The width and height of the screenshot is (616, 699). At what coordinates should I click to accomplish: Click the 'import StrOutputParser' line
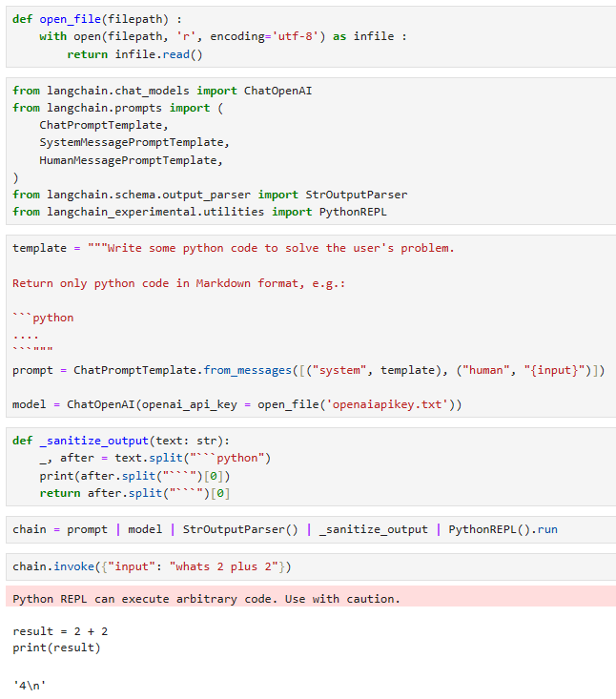point(210,195)
